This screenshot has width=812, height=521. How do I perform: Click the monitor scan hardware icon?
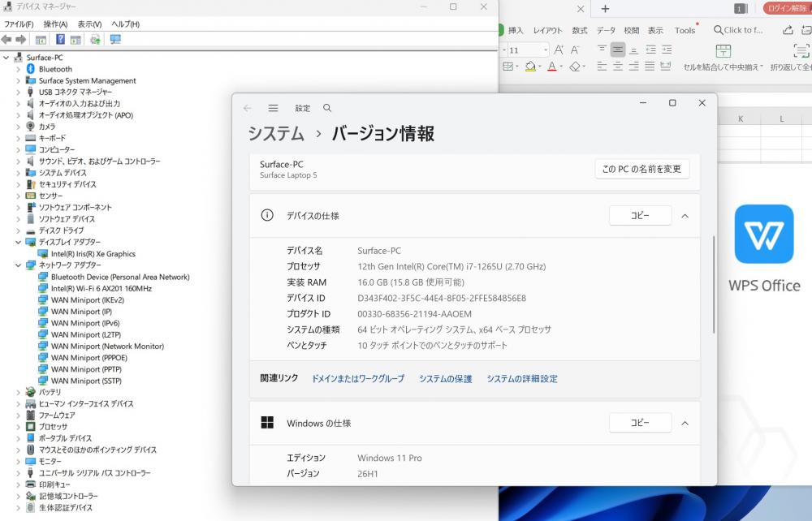click(x=115, y=39)
